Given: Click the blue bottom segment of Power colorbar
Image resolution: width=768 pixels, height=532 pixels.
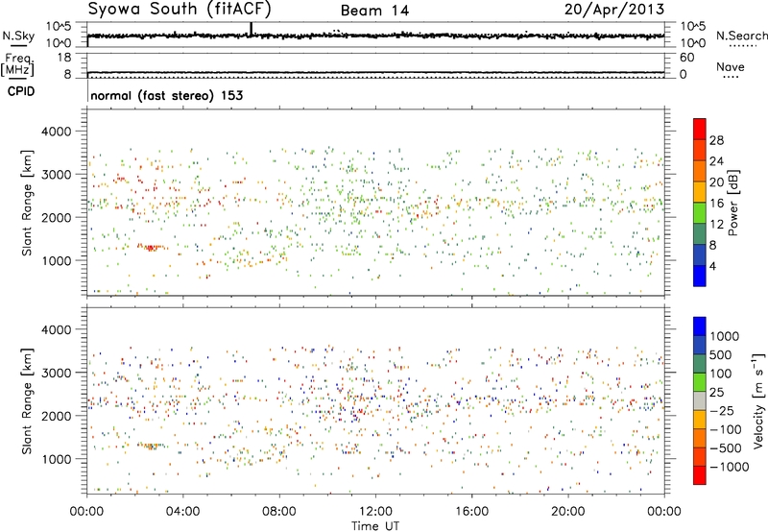Looking at the screenshot, I should coord(700,276).
